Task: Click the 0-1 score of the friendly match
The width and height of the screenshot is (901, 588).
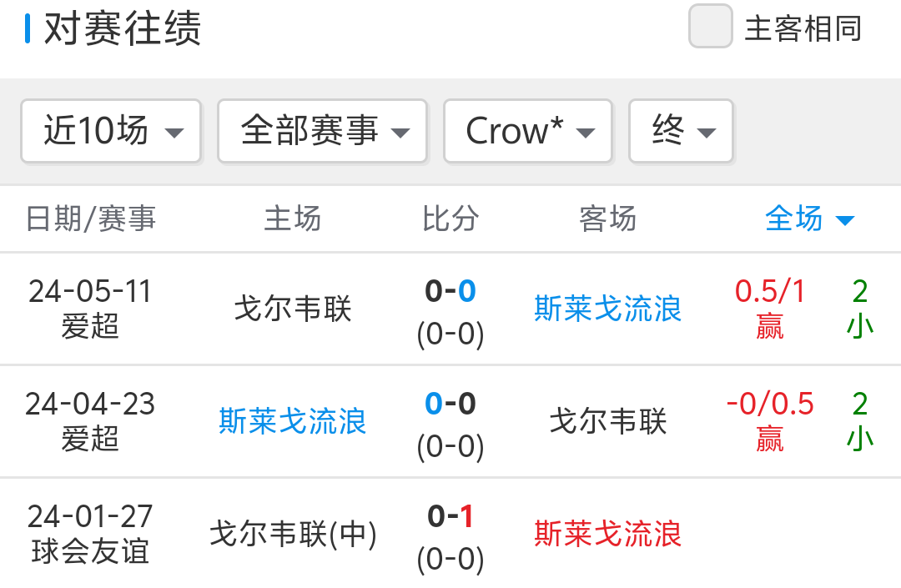Action: 450,517
